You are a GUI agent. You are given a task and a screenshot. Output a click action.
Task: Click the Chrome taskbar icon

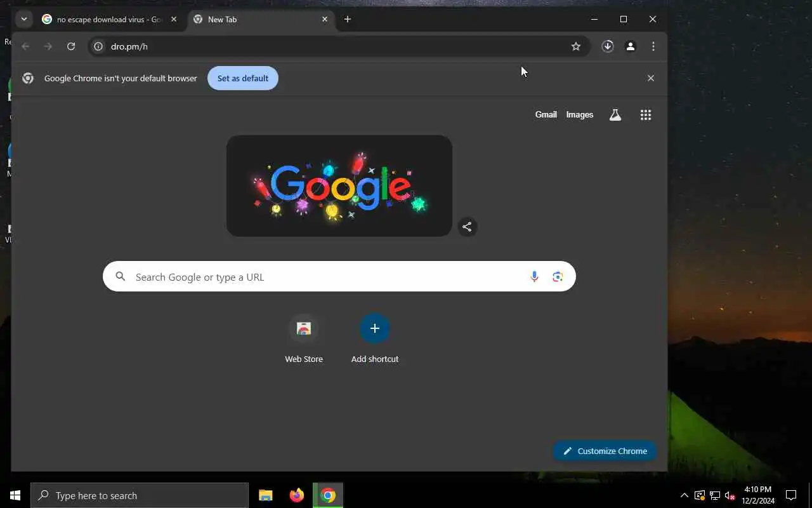tap(328, 495)
